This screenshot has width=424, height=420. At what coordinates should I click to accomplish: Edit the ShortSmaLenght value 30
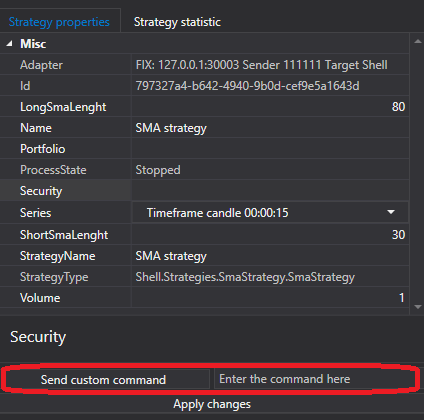pyautogui.click(x=270, y=235)
